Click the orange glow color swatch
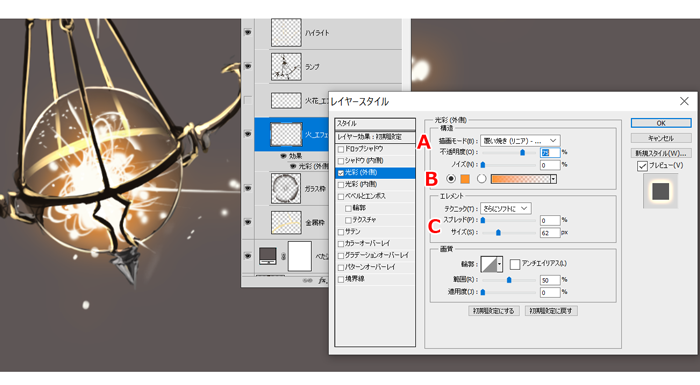The width and height of the screenshot is (700, 385). pyautogui.click(x=465, y=179)
